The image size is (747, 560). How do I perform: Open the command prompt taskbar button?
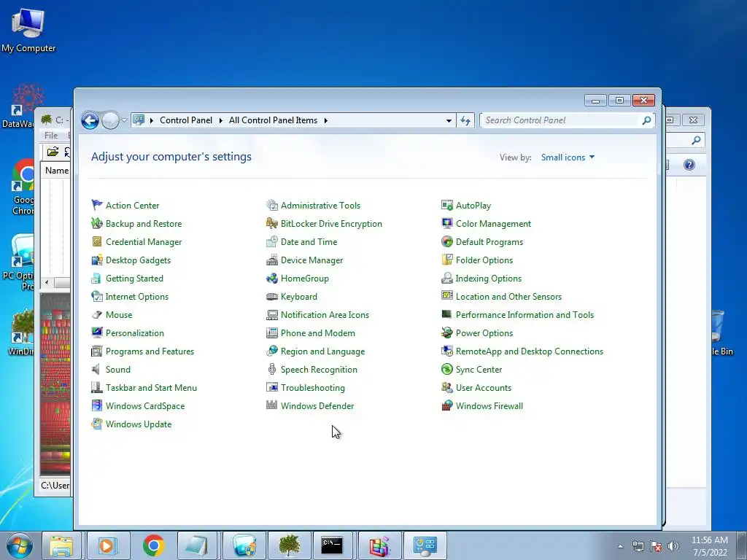(x=332, y=545)
